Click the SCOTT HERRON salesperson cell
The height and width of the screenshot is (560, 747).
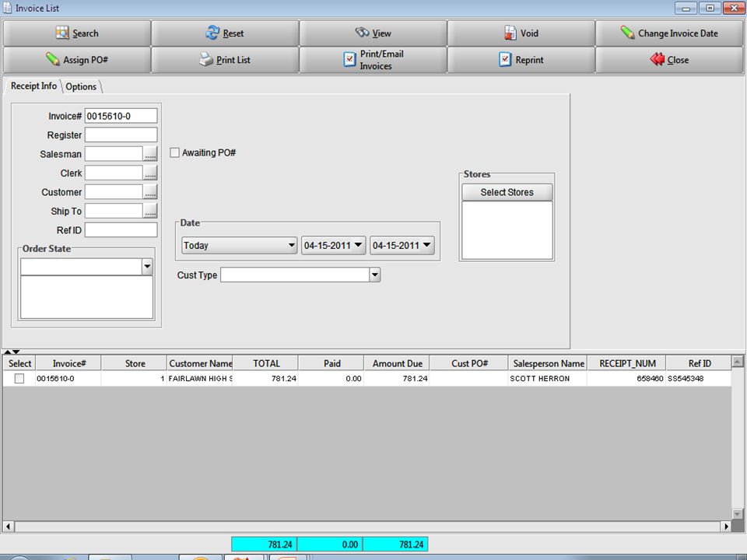548,379
